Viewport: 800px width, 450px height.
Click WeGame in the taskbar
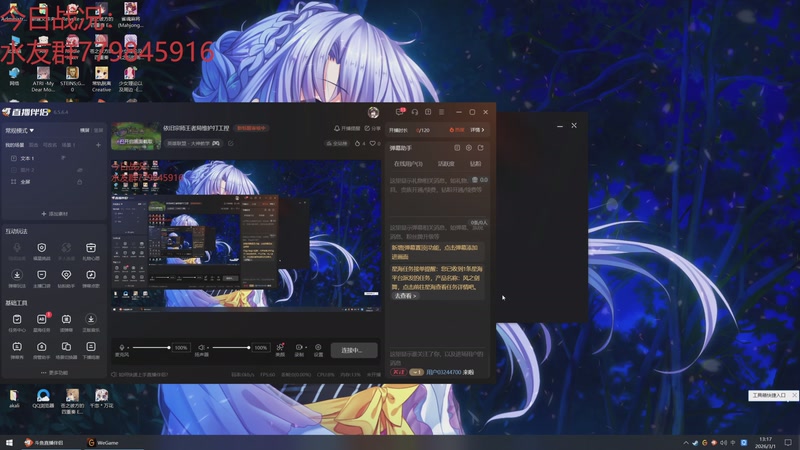pos(103,442)
